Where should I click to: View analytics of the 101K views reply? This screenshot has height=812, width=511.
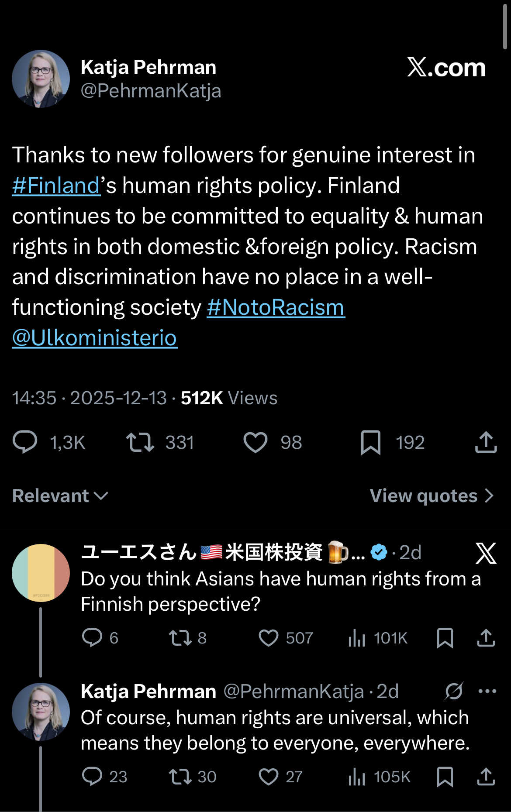click(357, 638)
